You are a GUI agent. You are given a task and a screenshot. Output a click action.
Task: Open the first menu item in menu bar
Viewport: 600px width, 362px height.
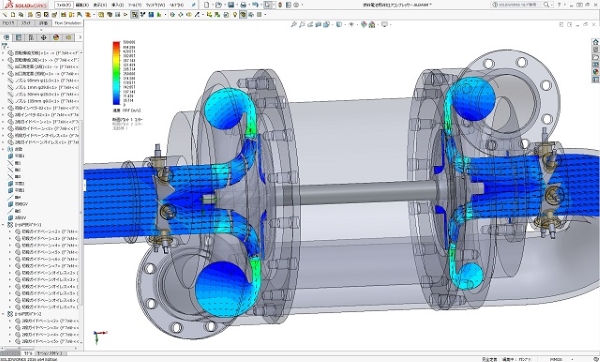(x=64, y=5)
